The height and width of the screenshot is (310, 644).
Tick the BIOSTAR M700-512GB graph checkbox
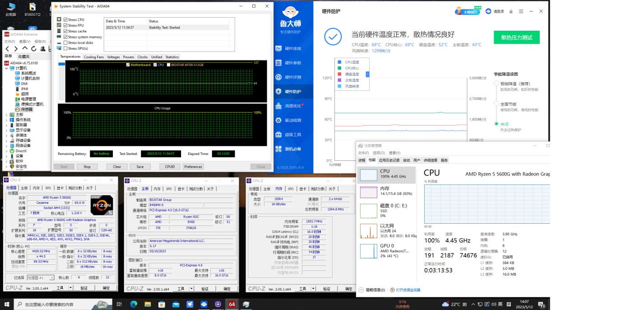(x=169, y=65)
